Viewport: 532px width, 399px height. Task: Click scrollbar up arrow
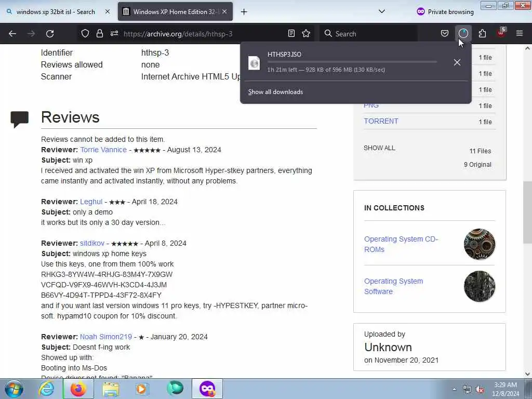528,48
